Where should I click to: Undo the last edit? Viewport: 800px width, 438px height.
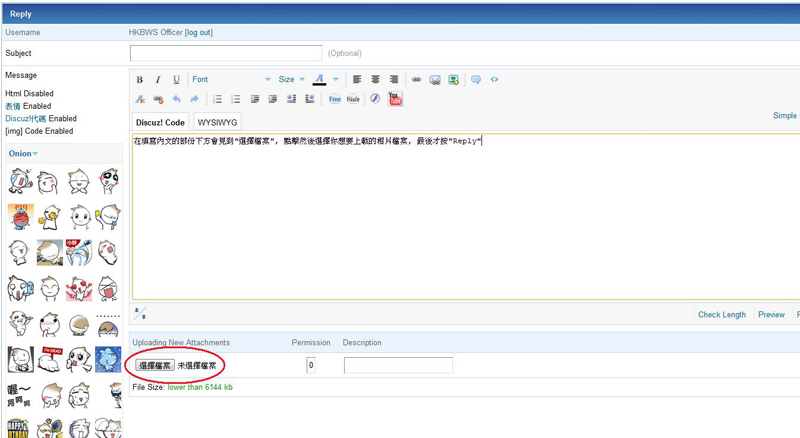click(x=177, y=99)
